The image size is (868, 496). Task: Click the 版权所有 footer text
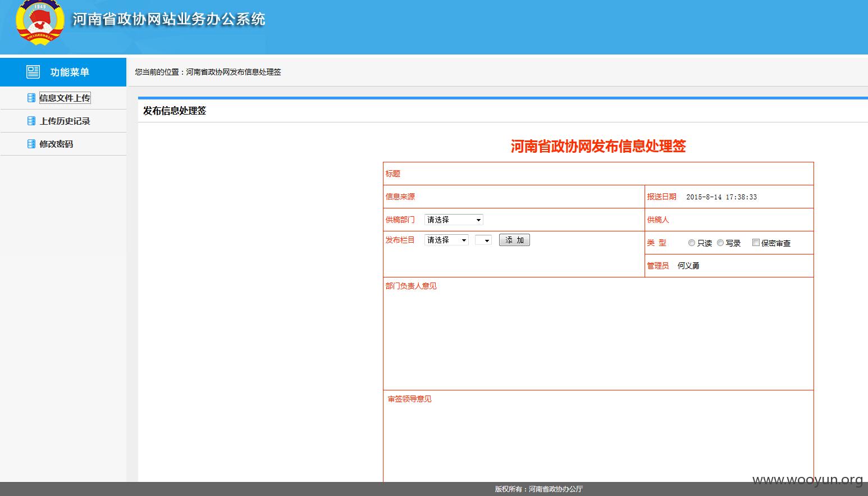click(538, 489)
